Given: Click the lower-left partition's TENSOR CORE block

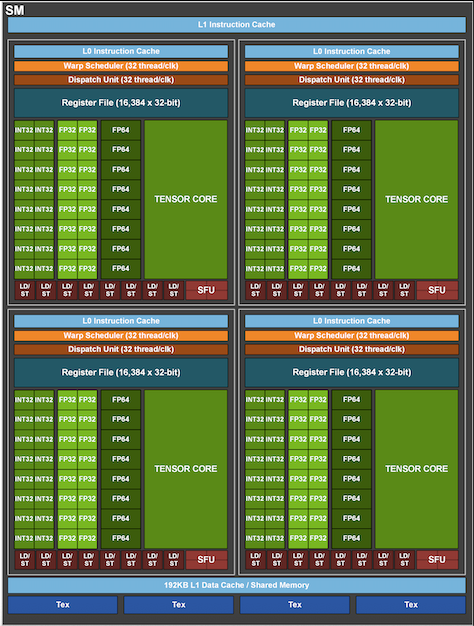Looking at the screenshot, I should point(186,469).
